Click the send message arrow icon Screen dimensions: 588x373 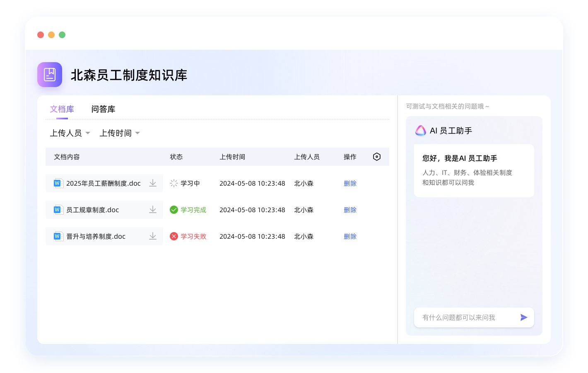coord(524,317)
